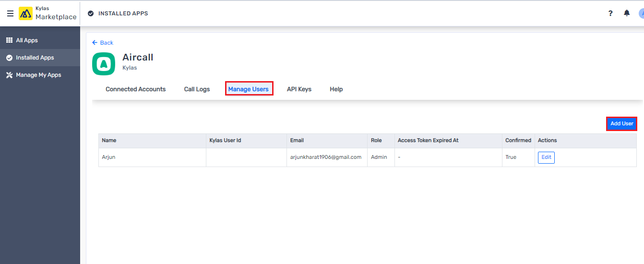Image resolution: width=644 pixels, height=264 pixels.
Task: Select Installed Apps in the sidebar
Action: [x=40, y=58]
